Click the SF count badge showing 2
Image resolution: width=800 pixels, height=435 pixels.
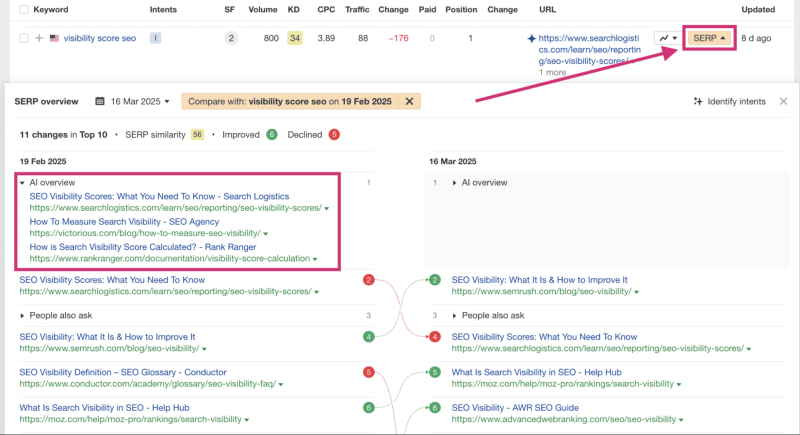pyautogui.click(x=231, y=38)
